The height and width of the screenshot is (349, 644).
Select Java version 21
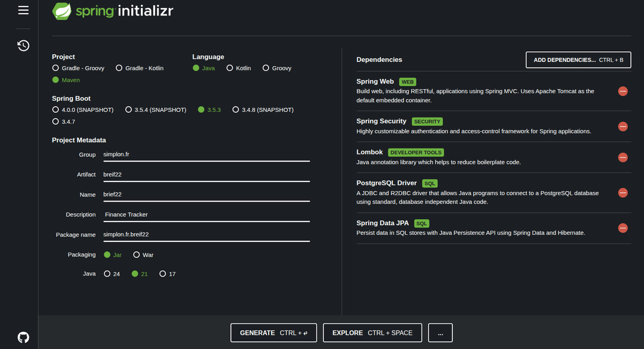coord(140,274)
